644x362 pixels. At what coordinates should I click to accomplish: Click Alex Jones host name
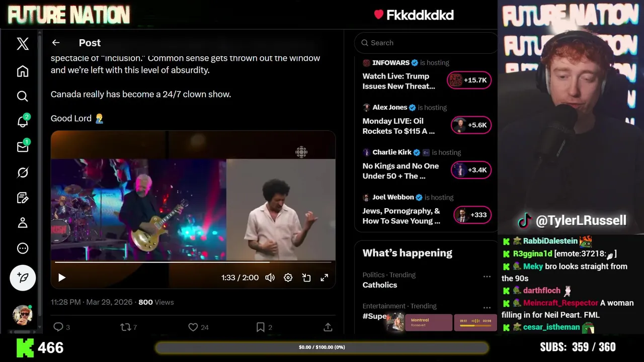(x=390, y=108)
